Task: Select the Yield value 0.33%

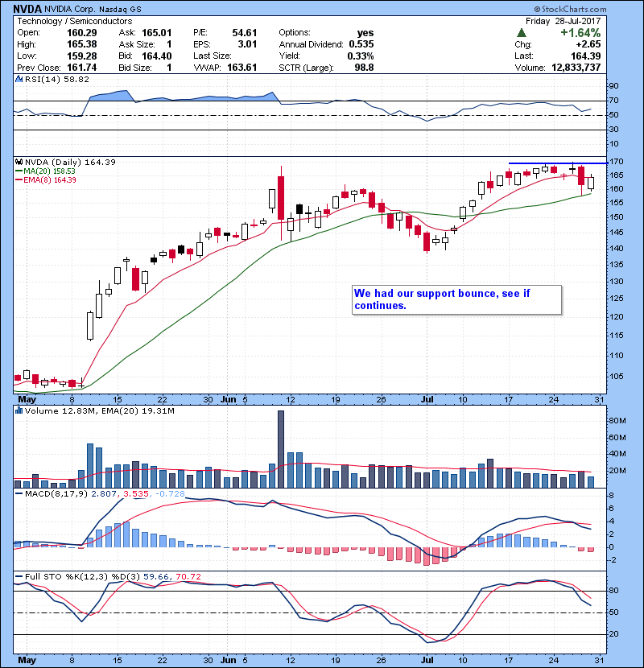Action: click(360, 56)
